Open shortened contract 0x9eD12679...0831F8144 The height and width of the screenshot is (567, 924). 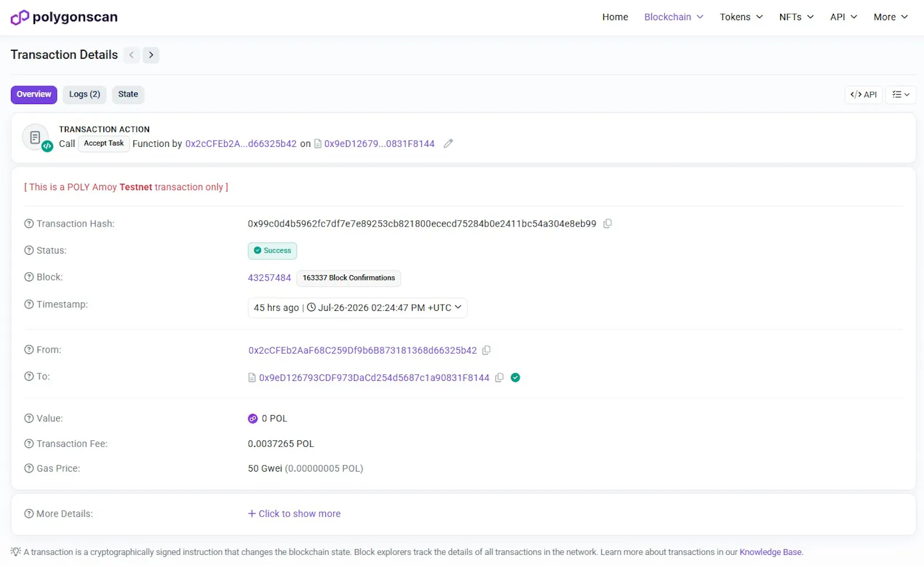379,144
